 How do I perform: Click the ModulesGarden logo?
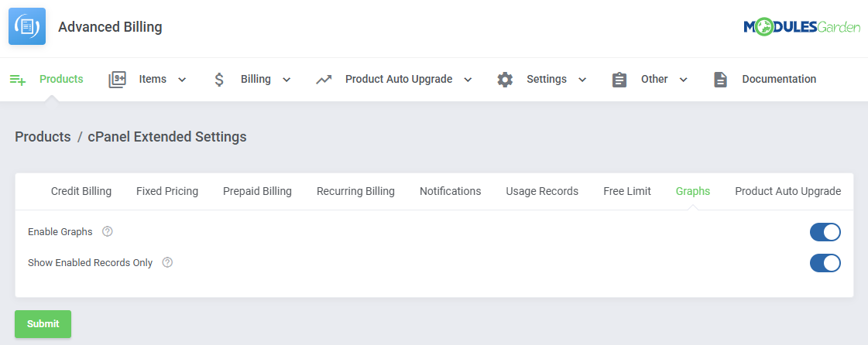click(x=801, y=26)
